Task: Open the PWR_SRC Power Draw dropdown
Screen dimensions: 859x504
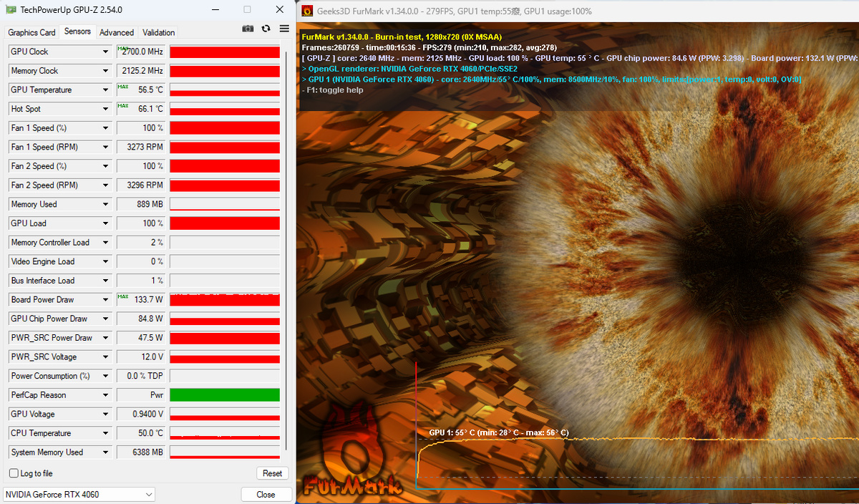Action: [x=106, y=338]
